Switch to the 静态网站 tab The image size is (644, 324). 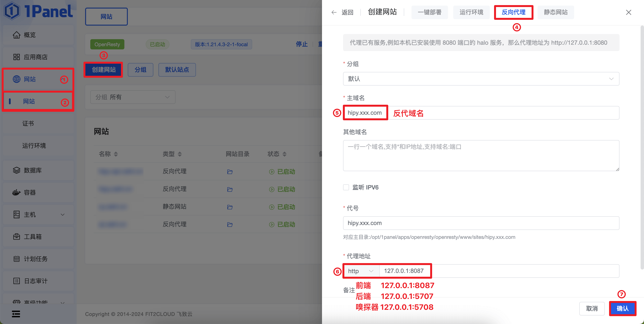coord(555,12)
